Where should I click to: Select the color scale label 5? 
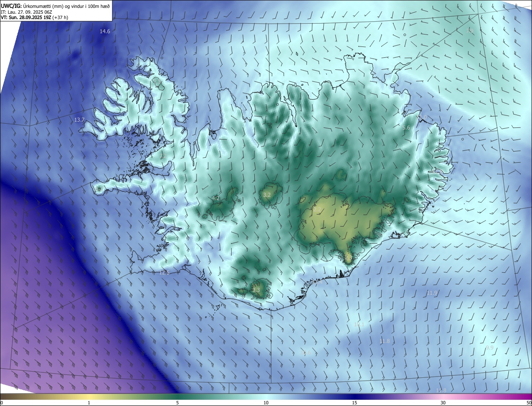177,403
